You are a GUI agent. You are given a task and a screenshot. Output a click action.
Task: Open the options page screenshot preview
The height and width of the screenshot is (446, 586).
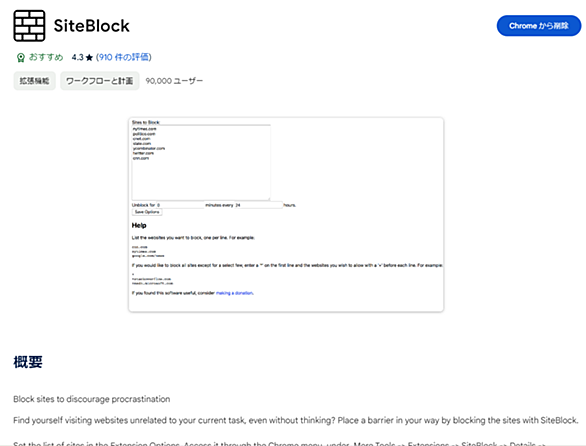point(286,215)
